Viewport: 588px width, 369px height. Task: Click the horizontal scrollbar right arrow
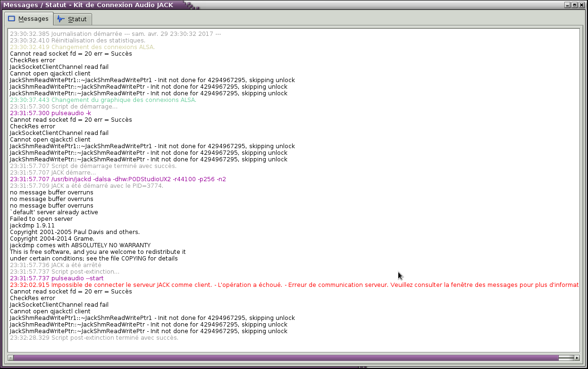[x=577, y=358]
